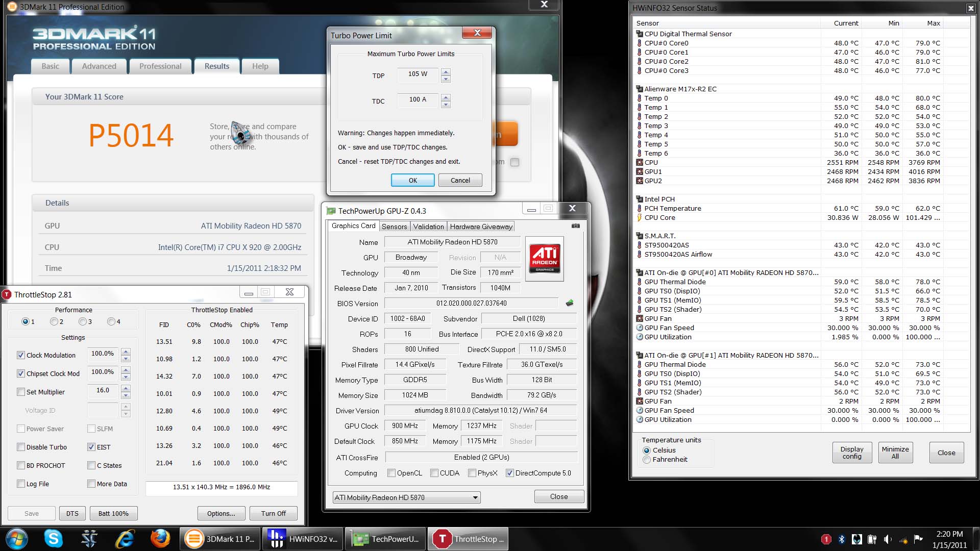This screenshot has height=551, width=980.
Task: Click OK in Turbo Power Limit
Action: pyautogui.click(x=412, y=180)
